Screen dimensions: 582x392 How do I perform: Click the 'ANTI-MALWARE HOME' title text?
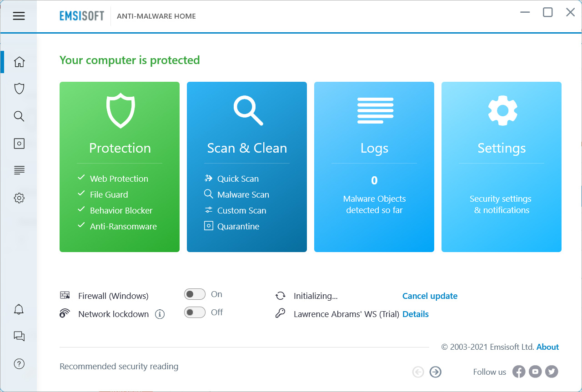click(156, 16)
